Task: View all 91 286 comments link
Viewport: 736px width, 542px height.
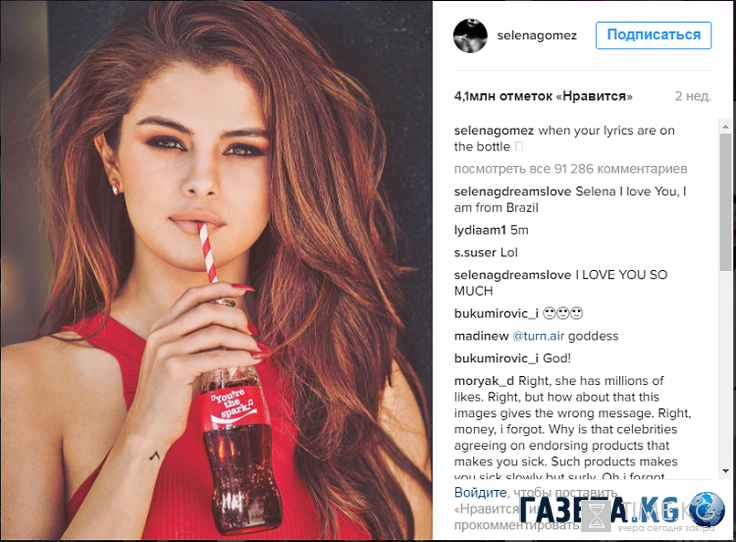Action: pyautogui.click(x=570, y=169)
